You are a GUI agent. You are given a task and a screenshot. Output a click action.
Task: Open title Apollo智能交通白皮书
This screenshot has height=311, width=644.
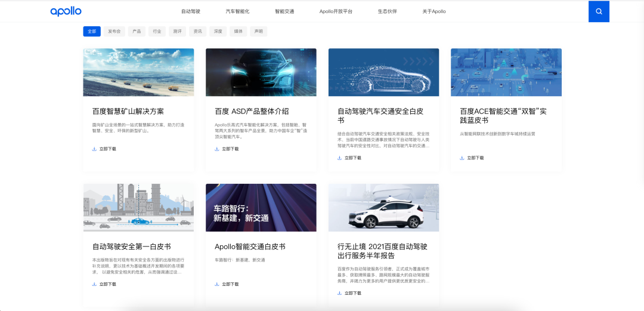250,247
